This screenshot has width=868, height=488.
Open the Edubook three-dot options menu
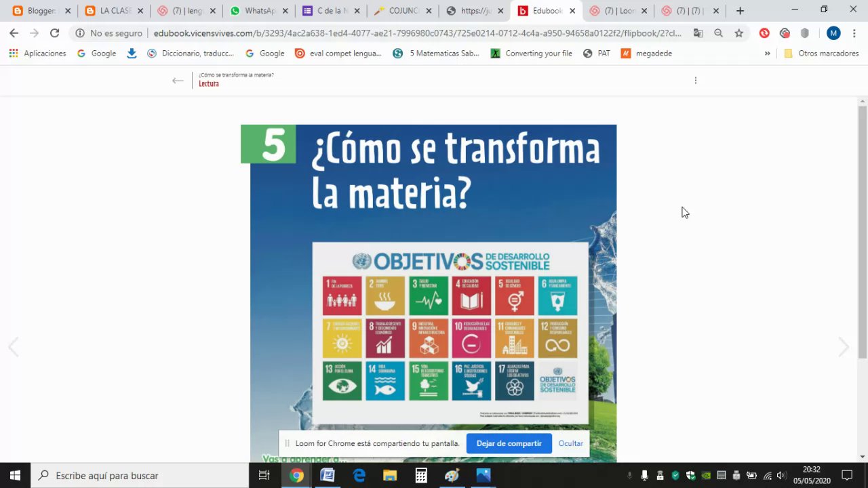pos(695,81)
